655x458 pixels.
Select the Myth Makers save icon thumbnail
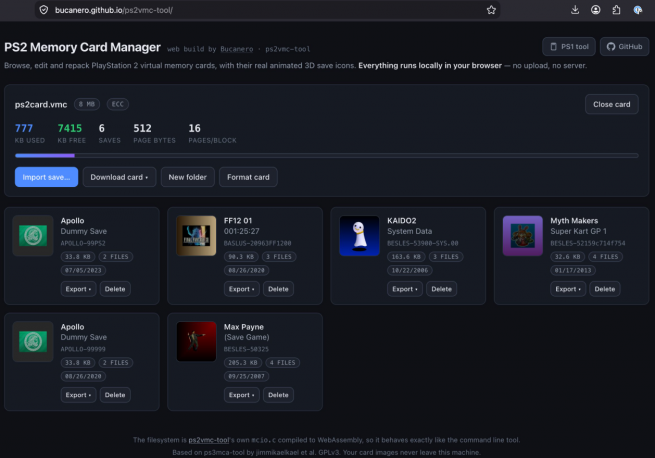pyautogui.click(x=523, y=236)
